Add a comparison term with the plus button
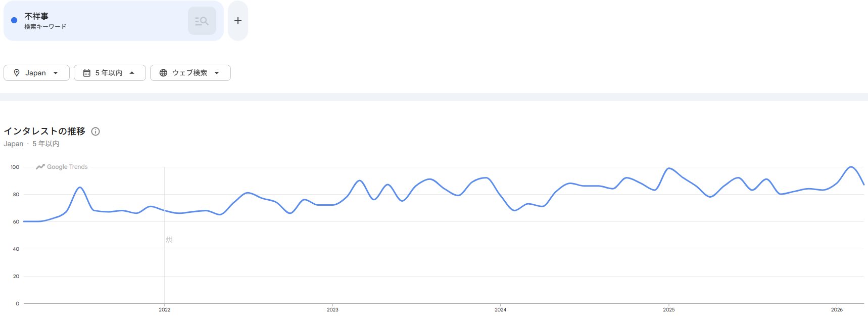868x316 pixels. (x=238, y=21)
